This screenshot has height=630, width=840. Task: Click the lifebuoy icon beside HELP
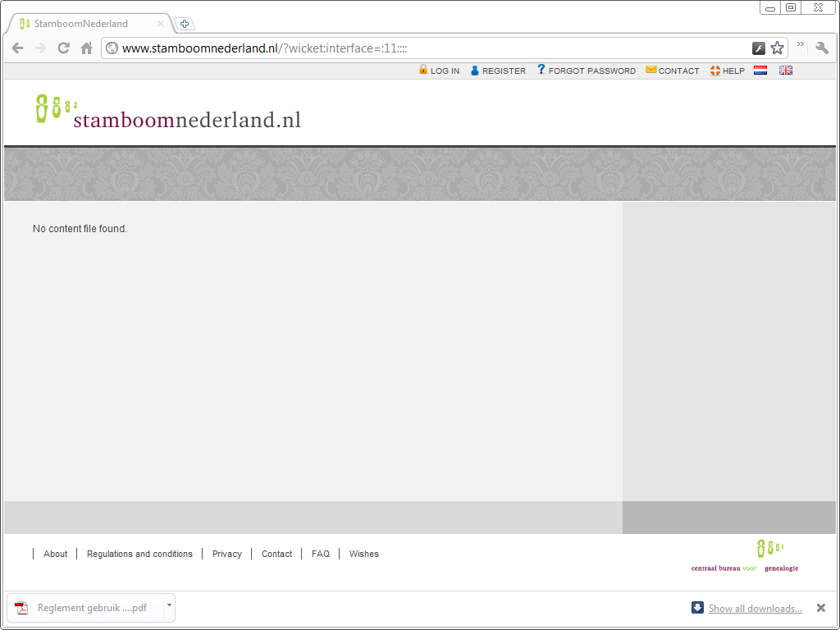(x=715, y=71)
